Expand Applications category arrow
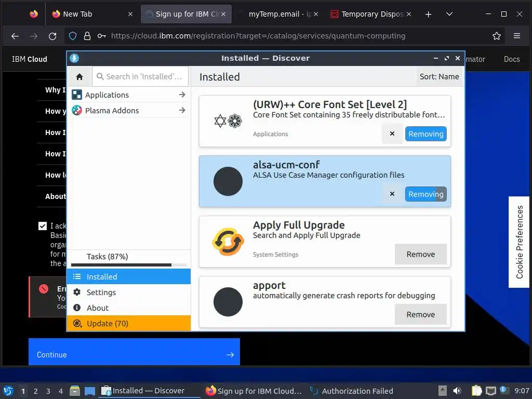Viewport: 532px width, 399px height. pos(182,95)
